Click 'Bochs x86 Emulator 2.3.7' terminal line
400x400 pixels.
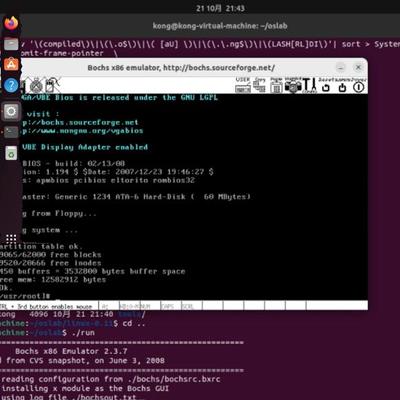click(x=71, y=351)
